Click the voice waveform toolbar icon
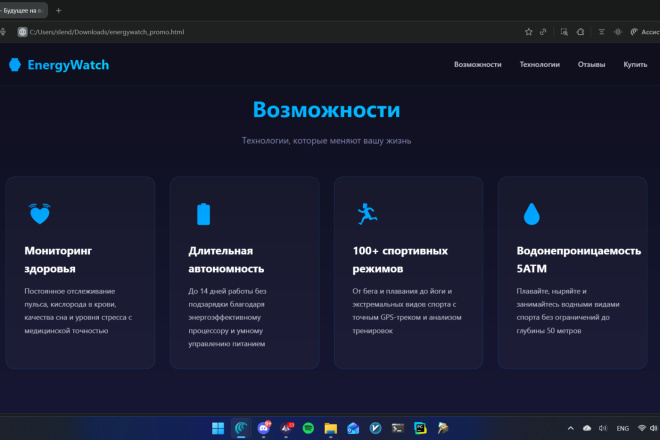Viewport: 660px width, 440px height. (x=617, y=32)
